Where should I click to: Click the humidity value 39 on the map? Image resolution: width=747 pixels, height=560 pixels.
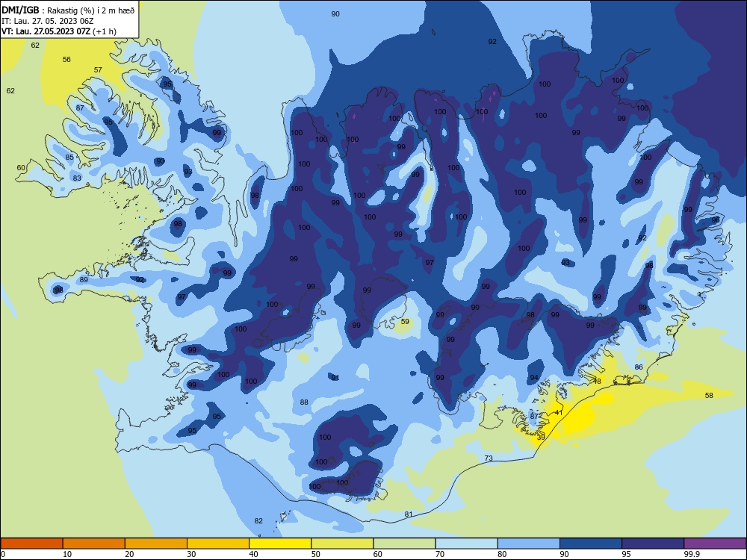click(x=541, y=437)
